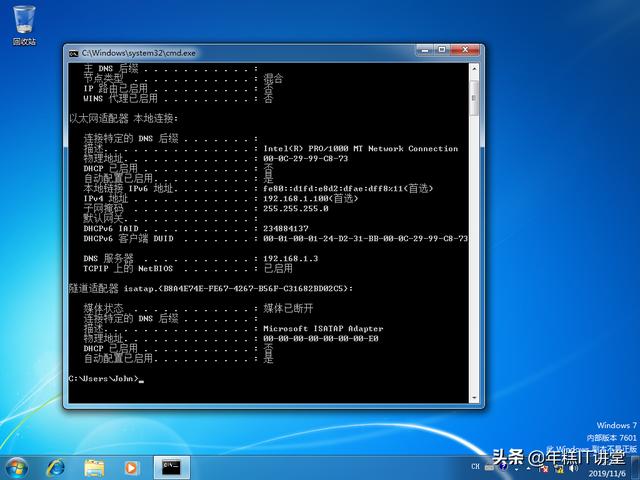
Task: Click the IPv6 address fe80::d1fd:e8d2:dfae:dff8%11
Action: (x=333, y=189)
